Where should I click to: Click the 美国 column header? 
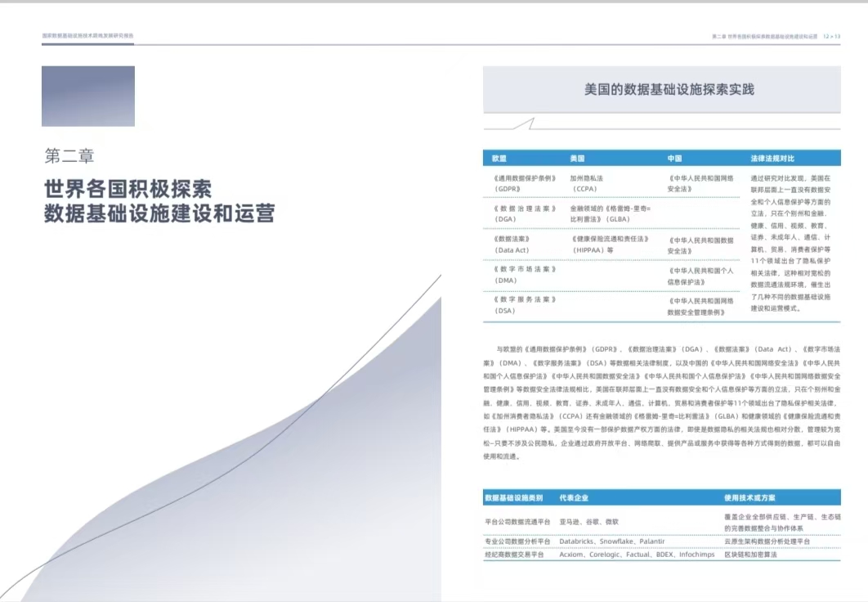(x=577, y=158)
